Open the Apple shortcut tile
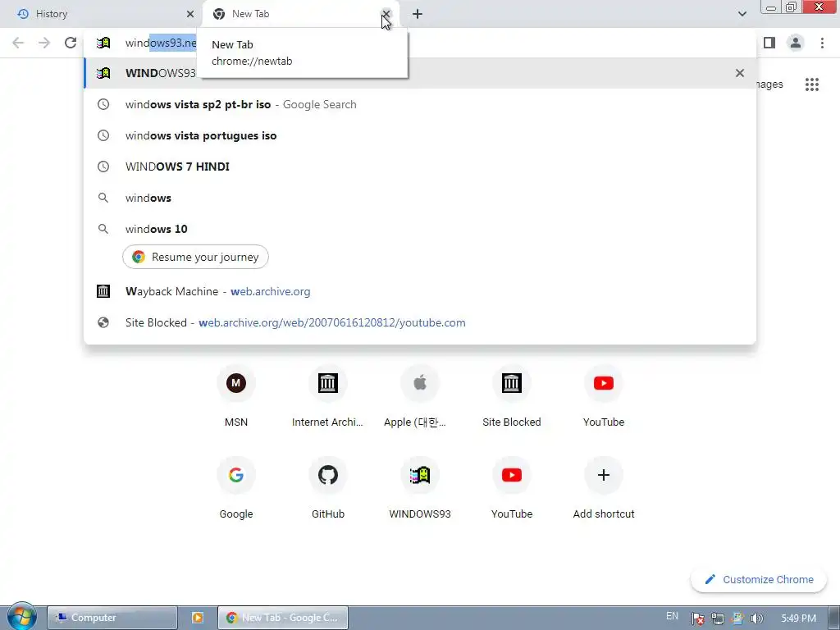Viewport: 840px width, 630px height. pos(420,396)
